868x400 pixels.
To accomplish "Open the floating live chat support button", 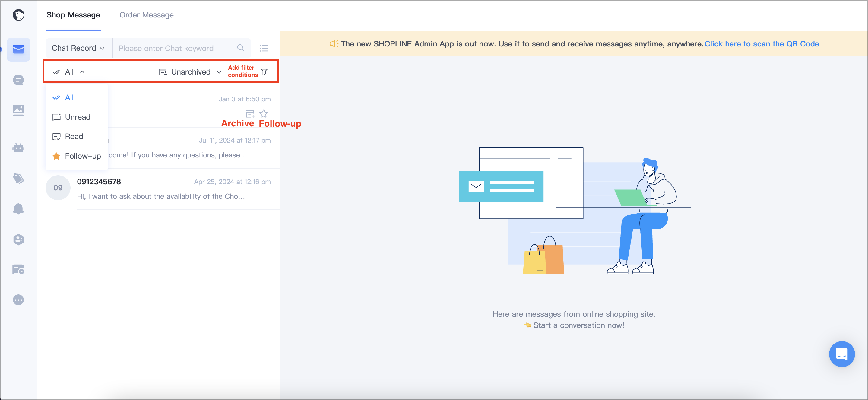I will point(842,354).
